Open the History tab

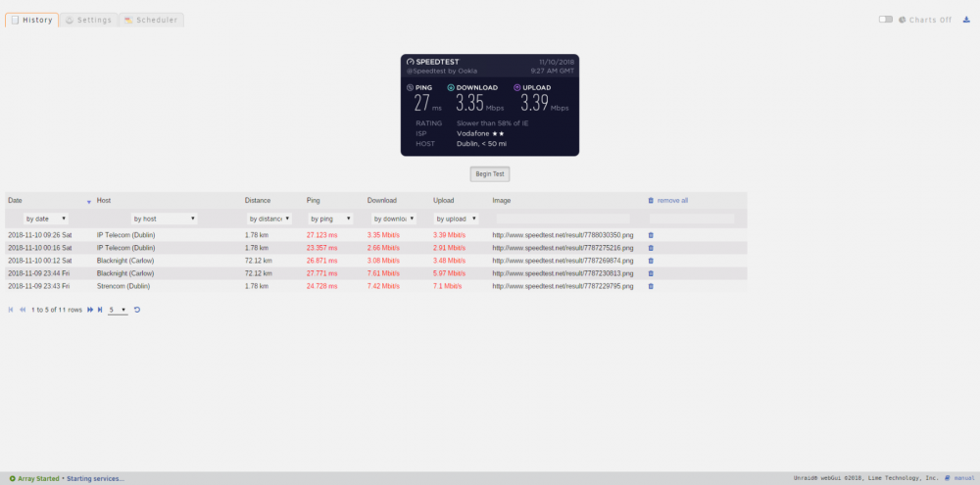click(32, 20)
